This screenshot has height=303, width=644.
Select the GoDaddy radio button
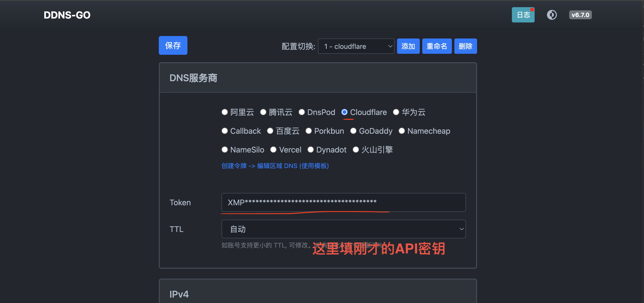[353, 131]
